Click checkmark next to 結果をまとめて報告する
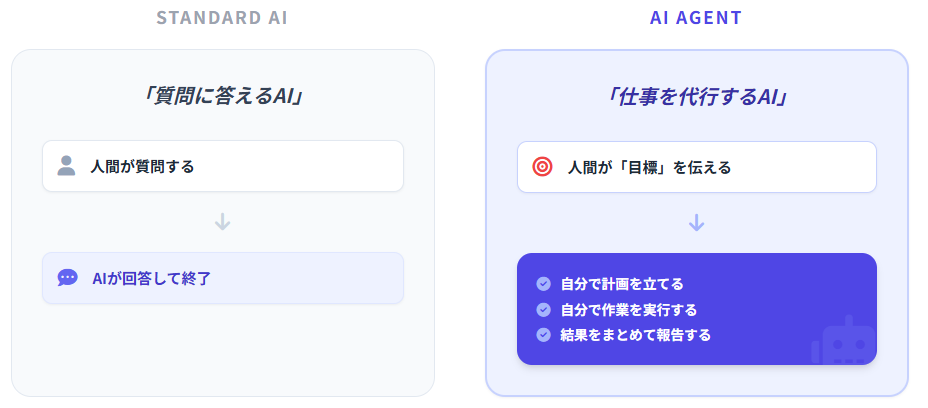 tap(543, 335)
